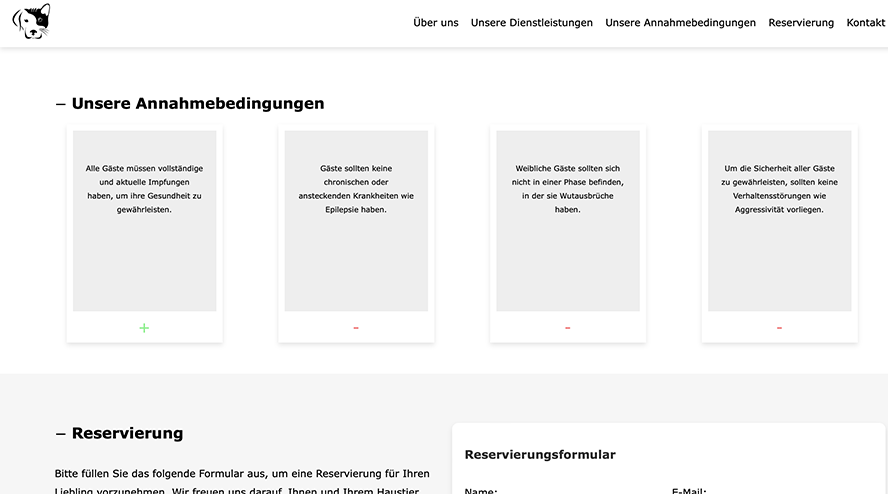Click the red minus under chronic illness card
This screenshot has height=494, width=888.
[356, 328]
